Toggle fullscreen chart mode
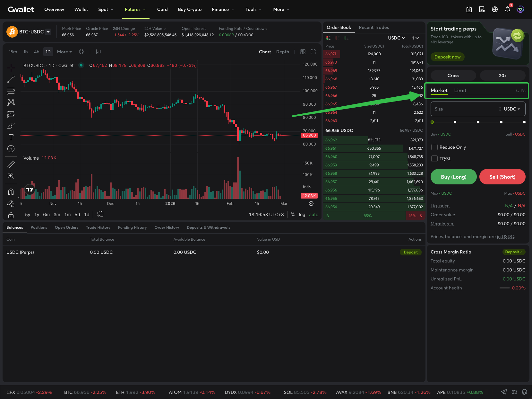Image resolution: width=532 pixels, height=399 pixels. click(x=313, y=52)
